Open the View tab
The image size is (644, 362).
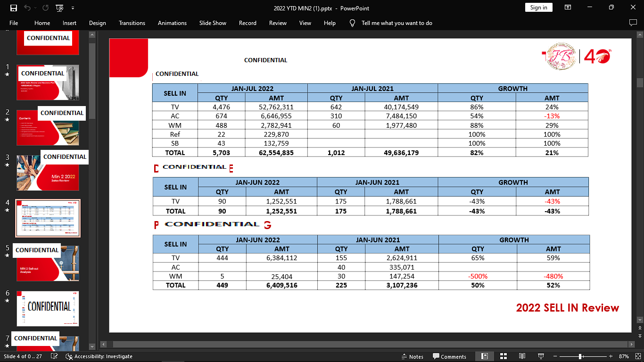coord(305,23)
